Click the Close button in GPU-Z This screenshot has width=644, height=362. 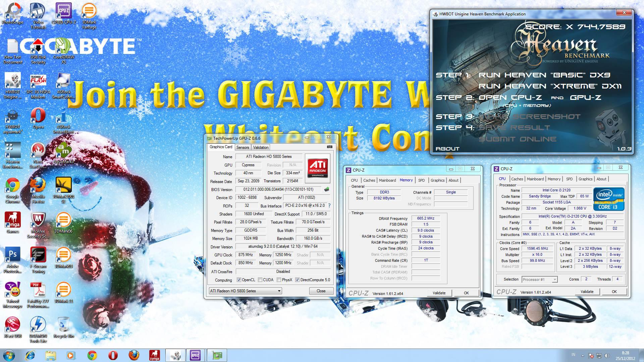point(321,291)
